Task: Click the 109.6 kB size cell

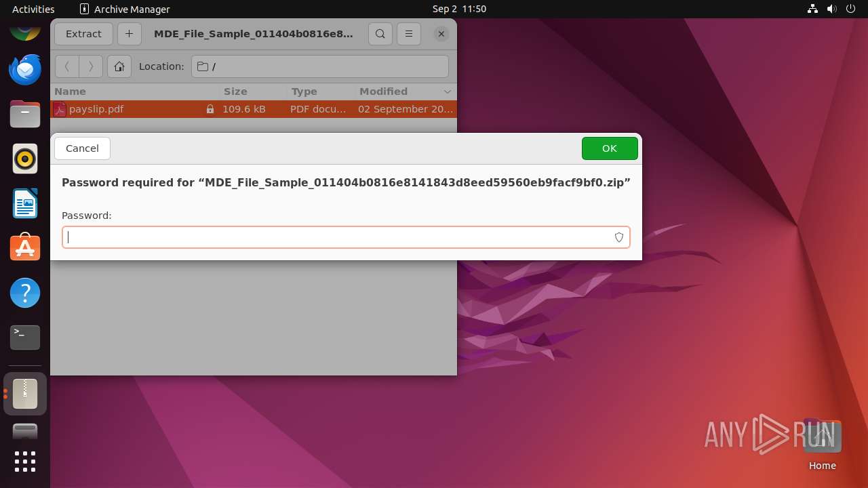Action: pos(244,109)
